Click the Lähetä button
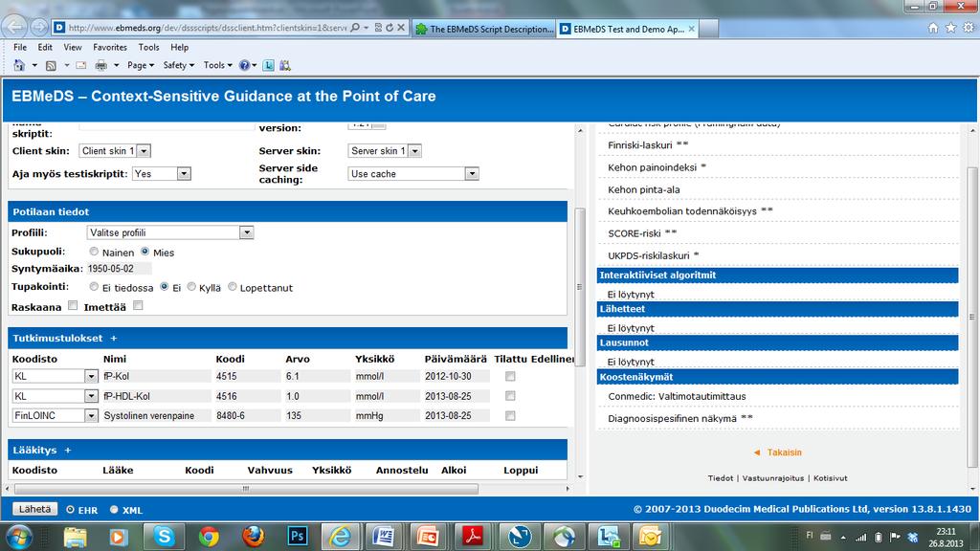Viewport: 980px width, 551px height. point(35,509)
